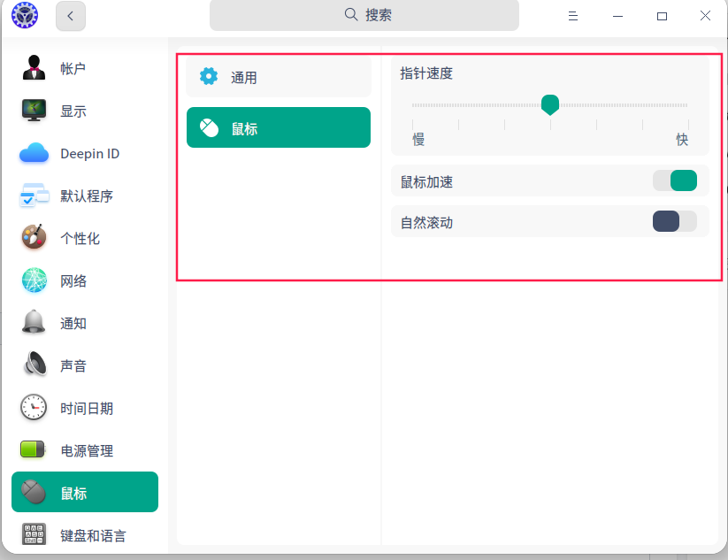Click the 时间日期 clock icon
This screenshot has width=728, height=560.
click(34, 407)
